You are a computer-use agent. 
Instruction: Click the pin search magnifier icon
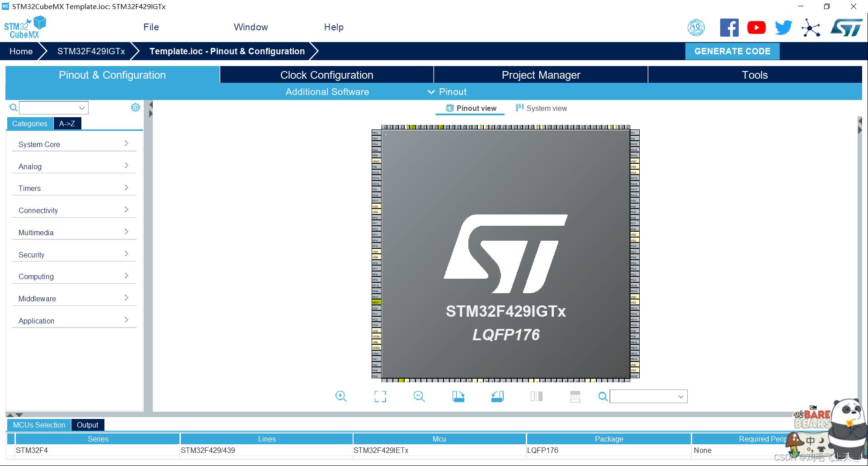pos(603,397)
